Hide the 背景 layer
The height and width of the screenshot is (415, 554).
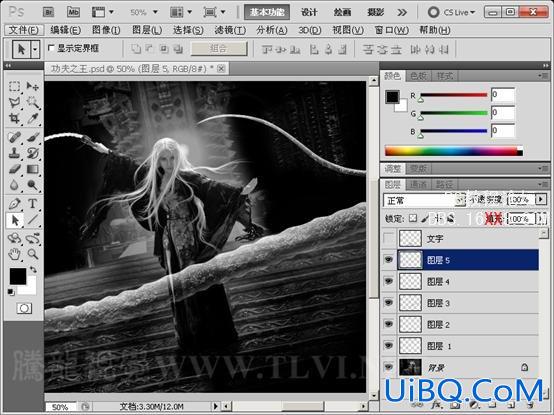click(x=389, y=367)
